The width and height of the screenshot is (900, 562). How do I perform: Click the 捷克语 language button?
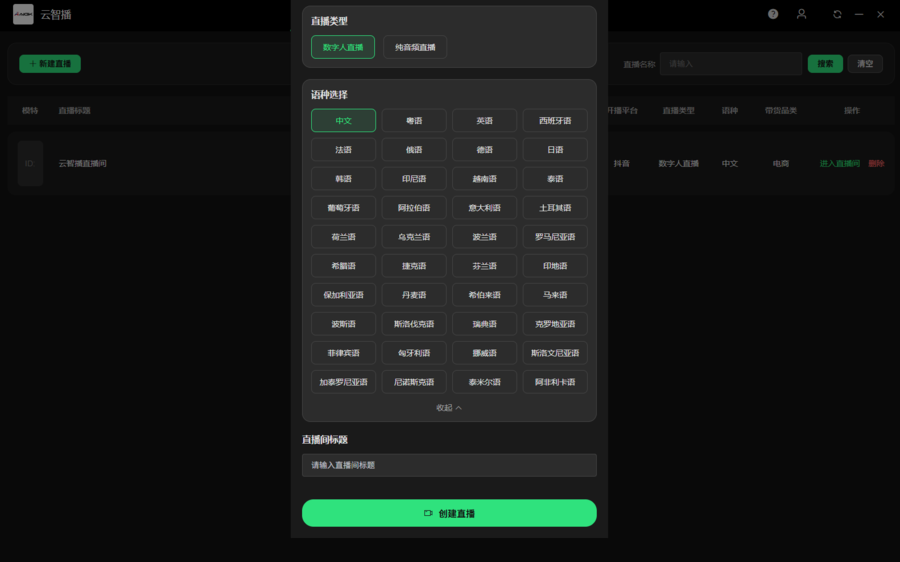414,266
